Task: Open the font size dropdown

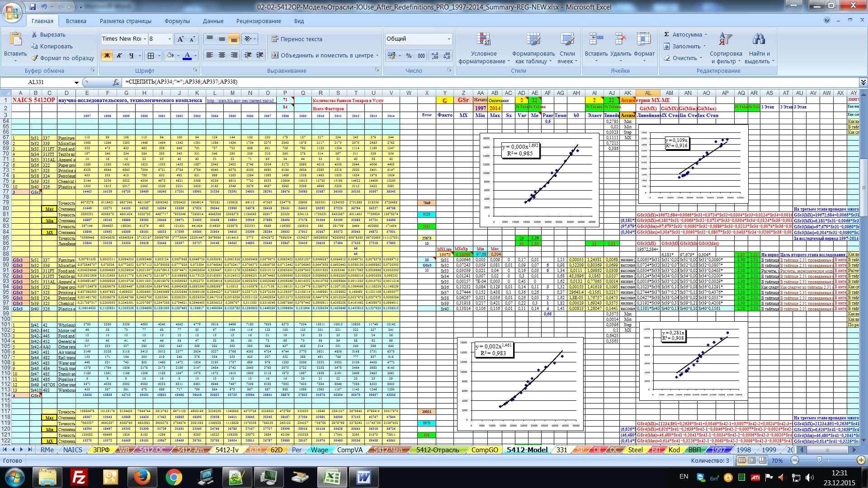Action: coord(170,39)
